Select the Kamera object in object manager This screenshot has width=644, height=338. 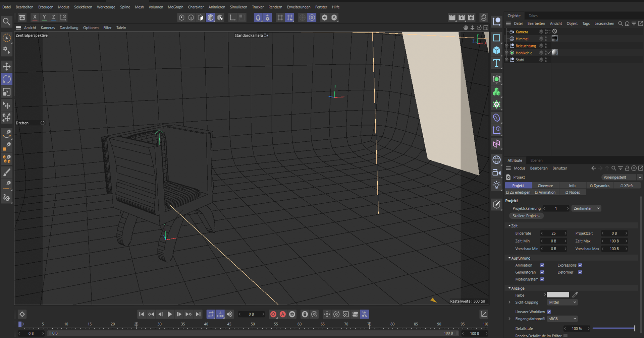(x=522, y=32)
